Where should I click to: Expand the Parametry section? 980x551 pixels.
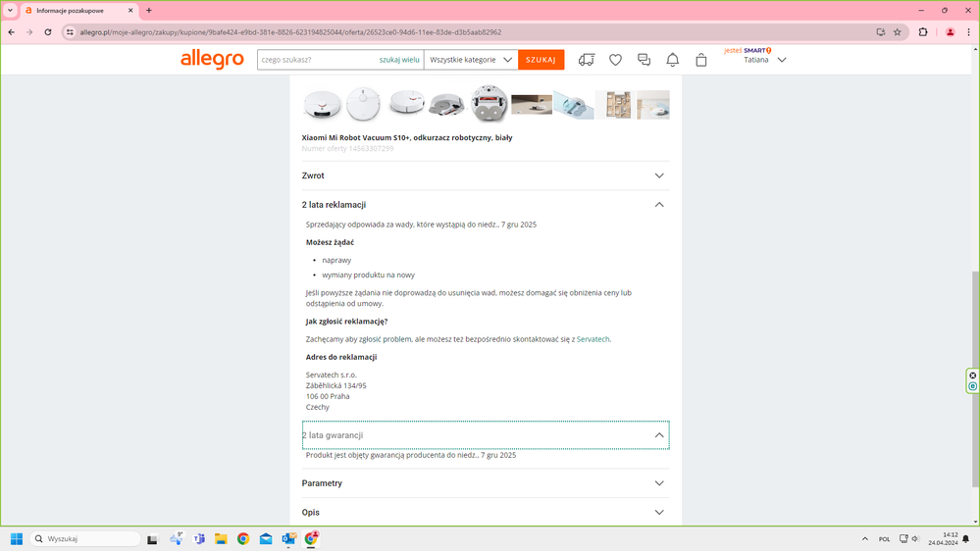(486, 483)
